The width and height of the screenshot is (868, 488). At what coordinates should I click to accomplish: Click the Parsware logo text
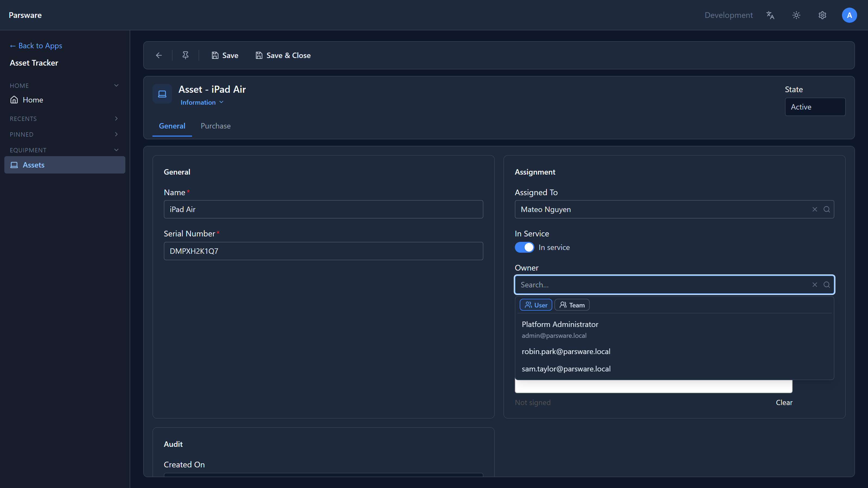[25, 15]
